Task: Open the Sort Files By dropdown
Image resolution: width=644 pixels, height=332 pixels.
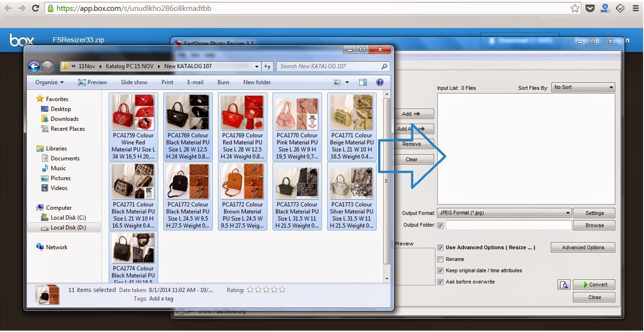Action: point(583,87)
